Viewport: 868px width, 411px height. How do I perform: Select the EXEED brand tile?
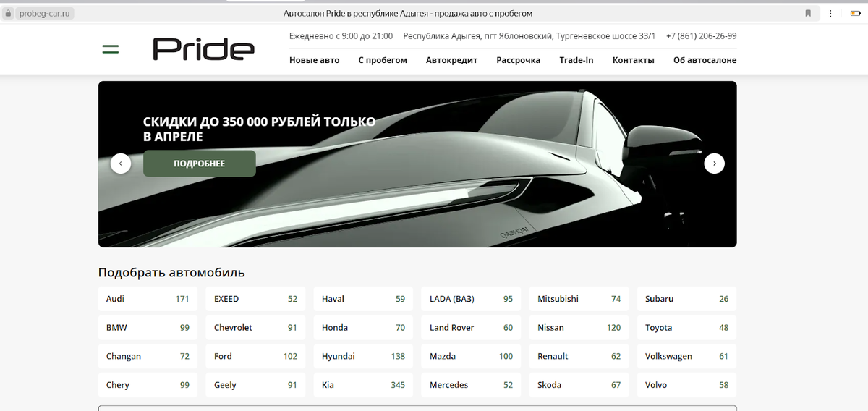pyautogui.click(x=255, y=299)
